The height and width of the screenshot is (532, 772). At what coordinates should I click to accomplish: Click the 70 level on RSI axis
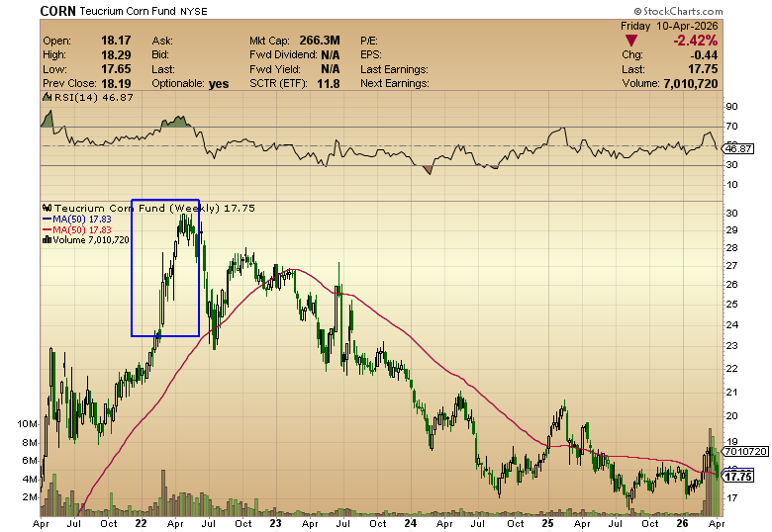[x=731, y=127]
